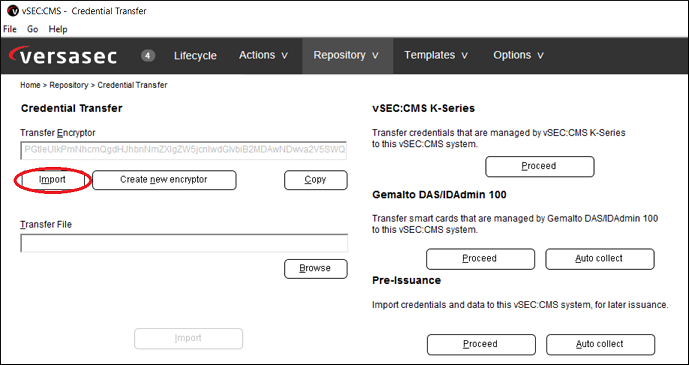
Task: Click Auto collect under Pre-Issuance
Action: (600, 344)
